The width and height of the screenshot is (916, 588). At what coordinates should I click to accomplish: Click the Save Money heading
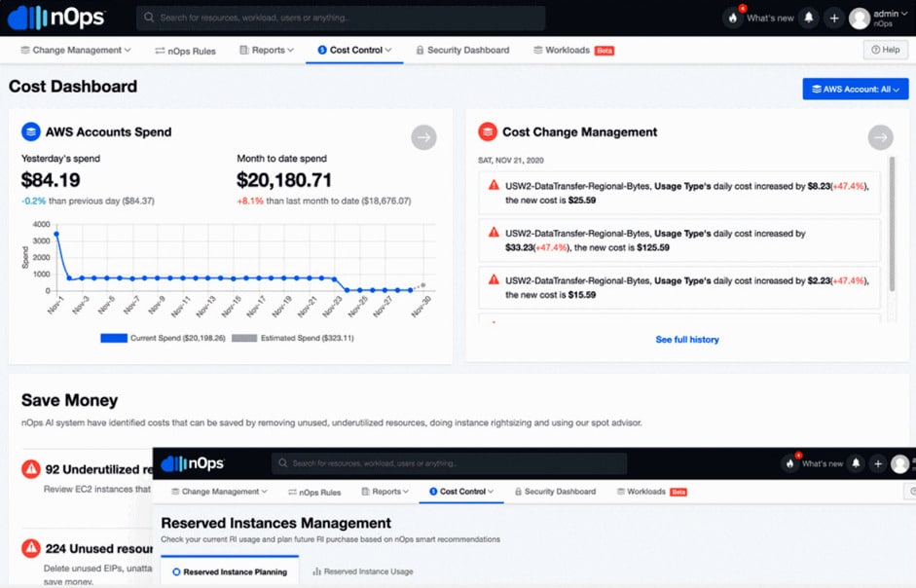(69, 400)
